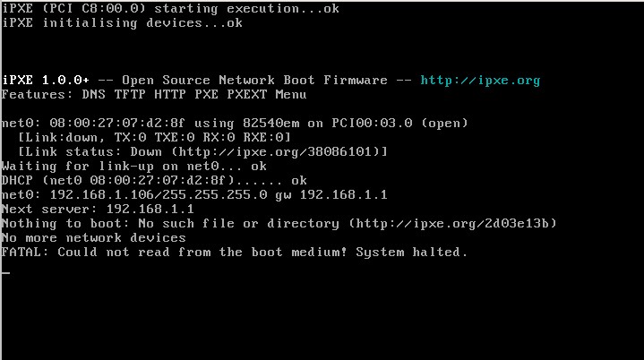Viewport: 644px width, 360px height.
Task: Click the FATAL boot medium error line
Action: (235, 252)
